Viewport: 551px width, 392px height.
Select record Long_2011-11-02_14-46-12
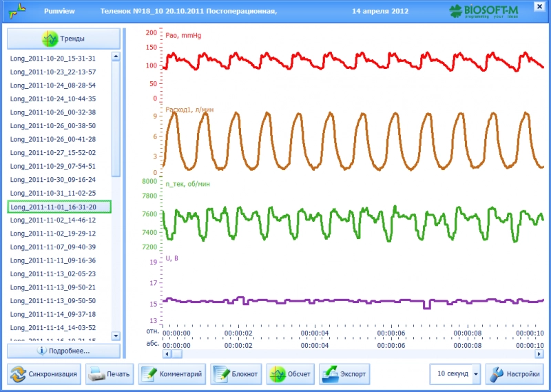click(x=53, y=220)
